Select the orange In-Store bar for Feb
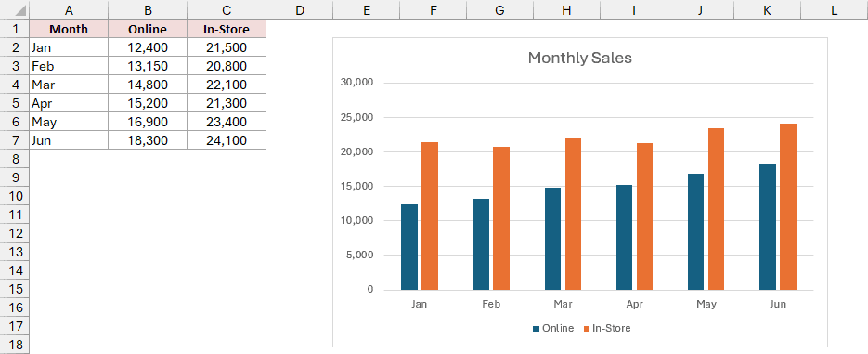This screenshot has height=354, width=868. click(x=501, y=218)
